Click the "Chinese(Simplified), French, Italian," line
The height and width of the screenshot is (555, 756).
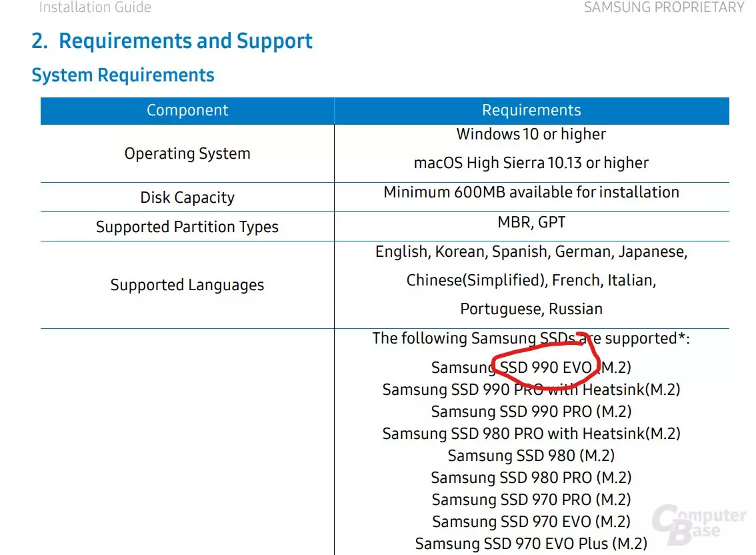tap(531, 280)
